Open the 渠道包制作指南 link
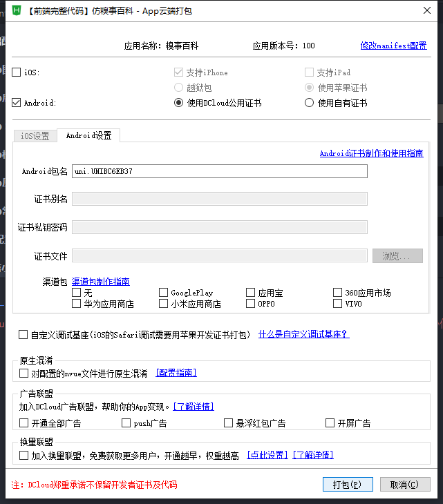Image resolution: width=443 pixels, height=504 pixels. point(100,282)
